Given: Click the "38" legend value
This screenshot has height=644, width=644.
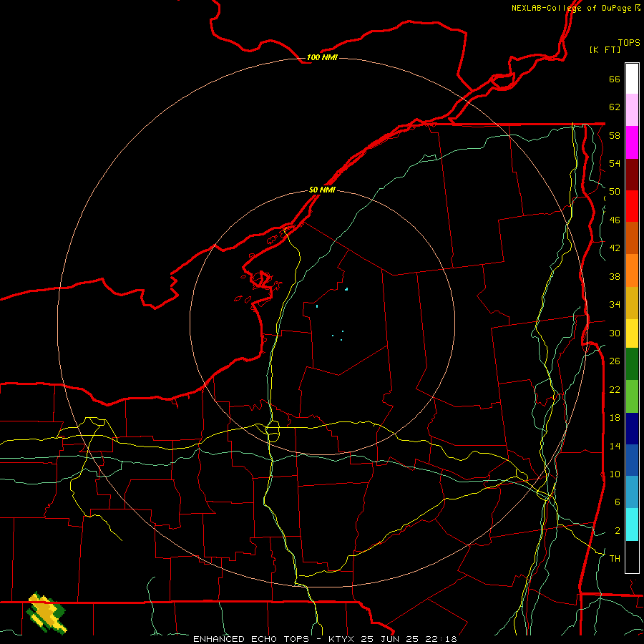Looking at the screenshot, I should tap(615, 276).
